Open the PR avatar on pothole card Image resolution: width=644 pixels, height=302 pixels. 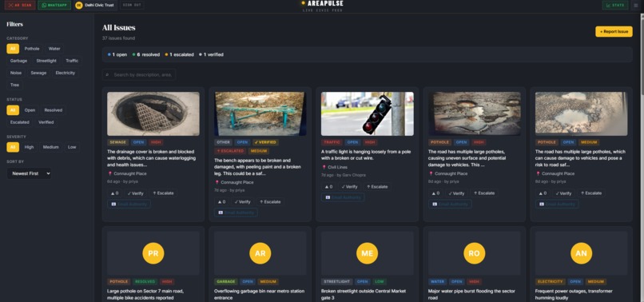pyautogui.click(x=153, y=253)
